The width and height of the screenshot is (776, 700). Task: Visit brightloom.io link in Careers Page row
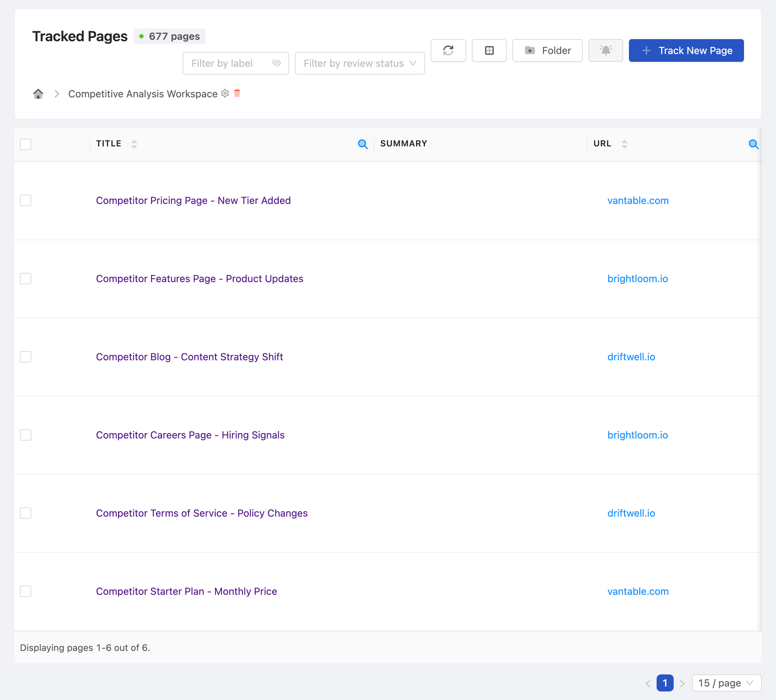pyautogui.click(x=637, y=435)
